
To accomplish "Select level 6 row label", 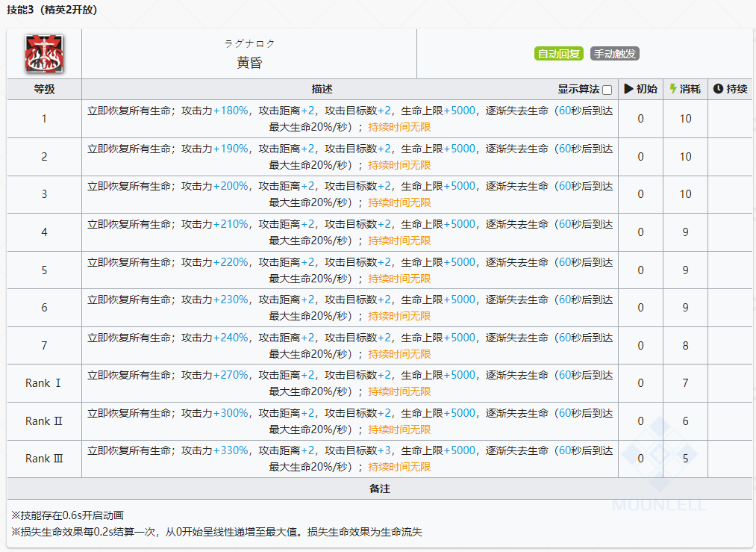I will click(x=44, y=307).
